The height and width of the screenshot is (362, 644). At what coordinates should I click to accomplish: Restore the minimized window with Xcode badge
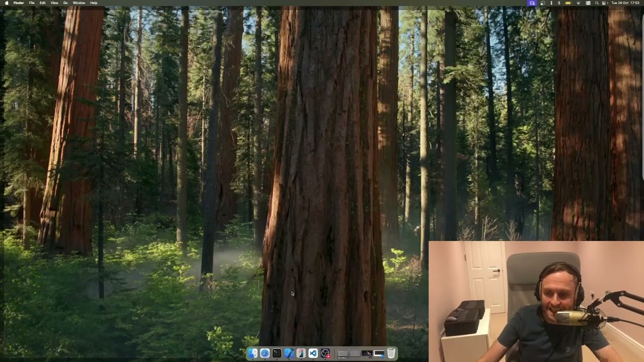[379, 353]
